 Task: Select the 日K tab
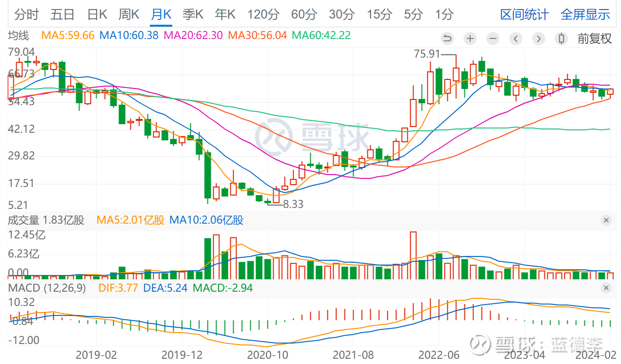coord(97,14)
